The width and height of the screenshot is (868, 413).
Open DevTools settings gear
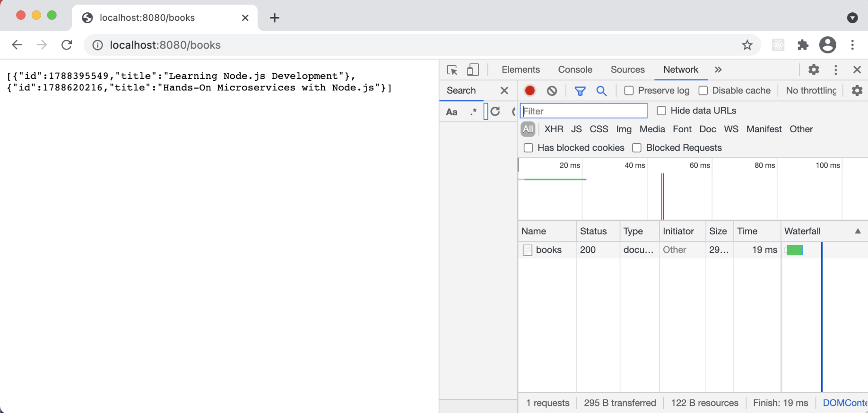(x=814, y=70)
